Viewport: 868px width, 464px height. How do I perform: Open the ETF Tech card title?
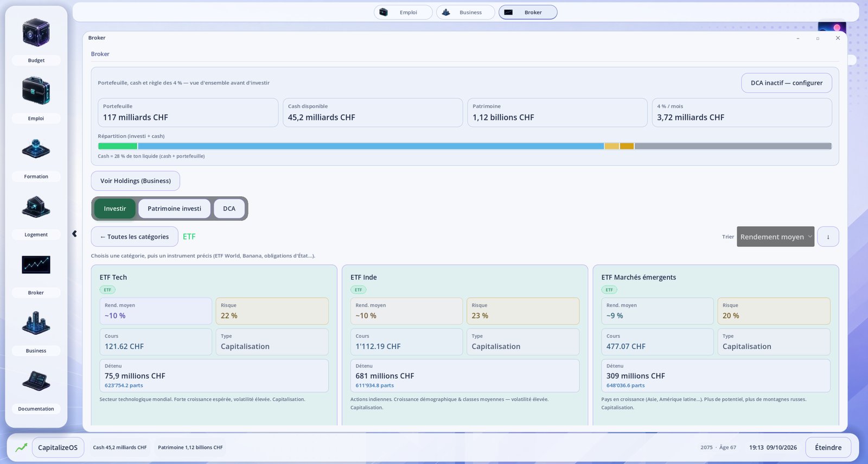pos(113,277)
